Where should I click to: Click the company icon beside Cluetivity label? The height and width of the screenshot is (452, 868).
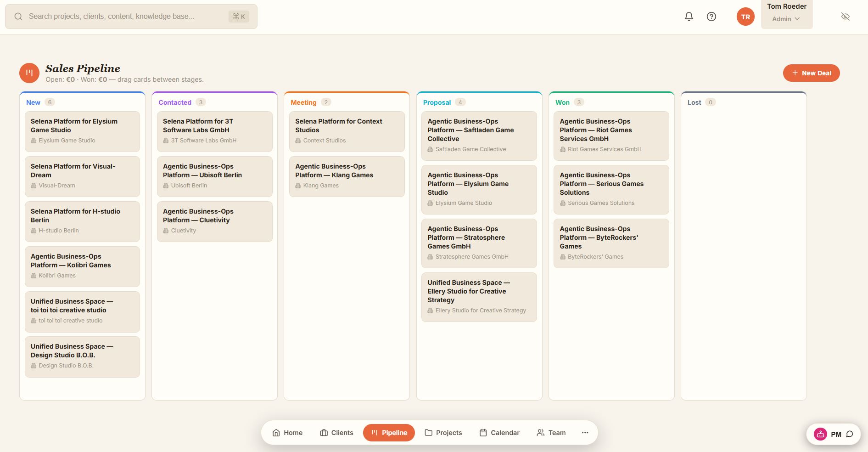166,231
